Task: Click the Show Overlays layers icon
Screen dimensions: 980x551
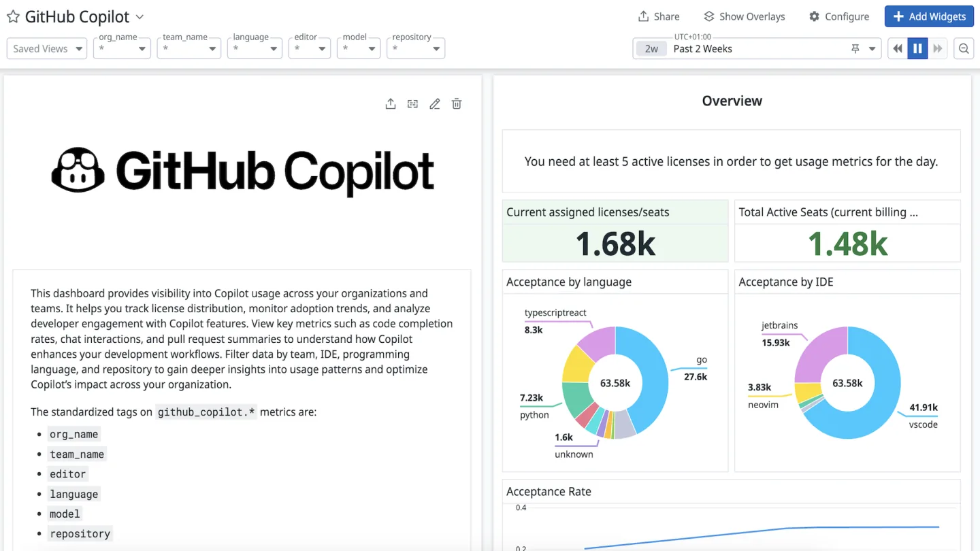Action: click(x=709, y=16)
